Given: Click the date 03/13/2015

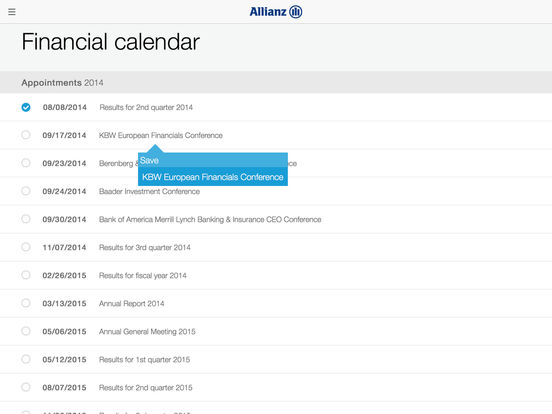Looking at the screenshot, I should point(64,303).
